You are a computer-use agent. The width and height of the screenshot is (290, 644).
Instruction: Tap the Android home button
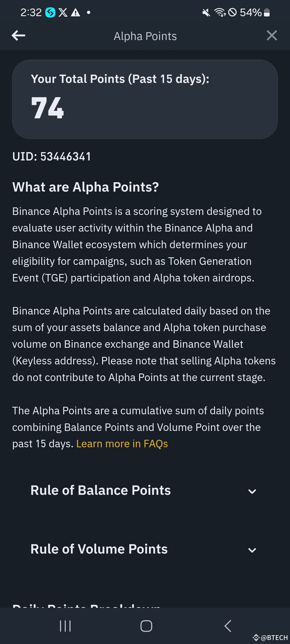(146, 626)
